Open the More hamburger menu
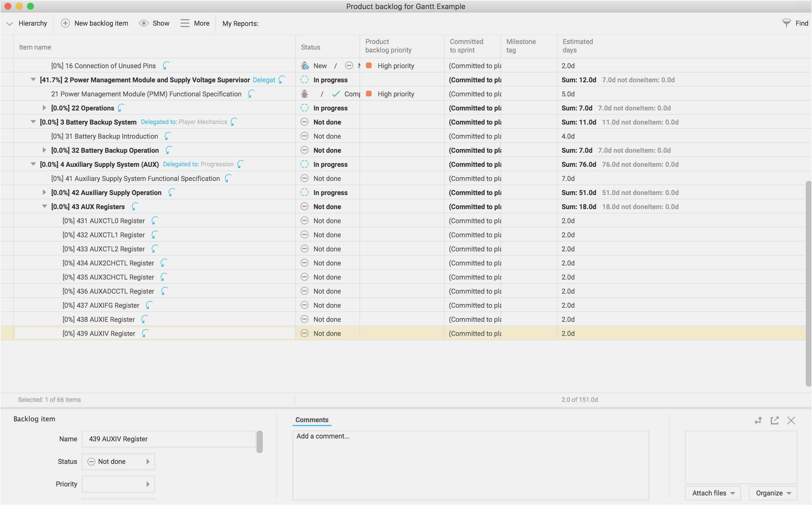812x505 pixels. coord(184,23)
